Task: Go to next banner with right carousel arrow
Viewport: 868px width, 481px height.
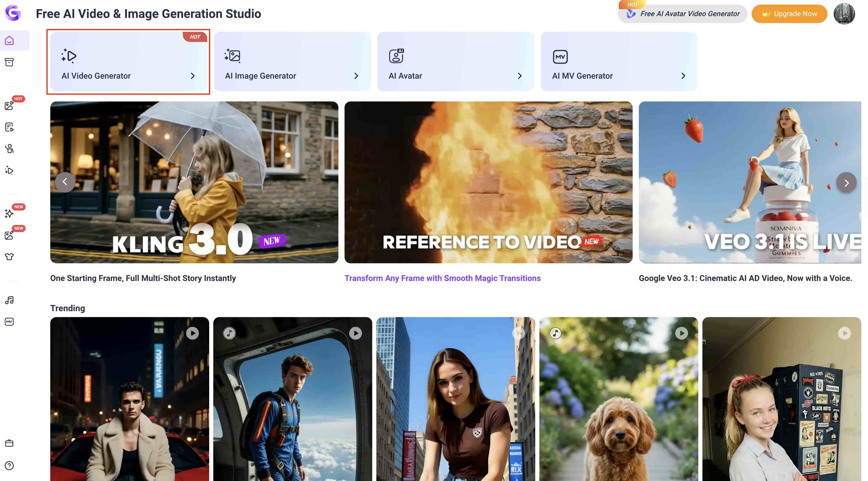Action: tap(846, 182)
